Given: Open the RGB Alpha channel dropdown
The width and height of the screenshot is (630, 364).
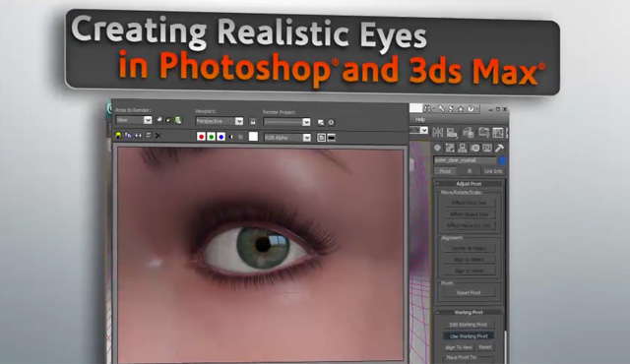Looking at the screenshot, I should pos(287,138).
